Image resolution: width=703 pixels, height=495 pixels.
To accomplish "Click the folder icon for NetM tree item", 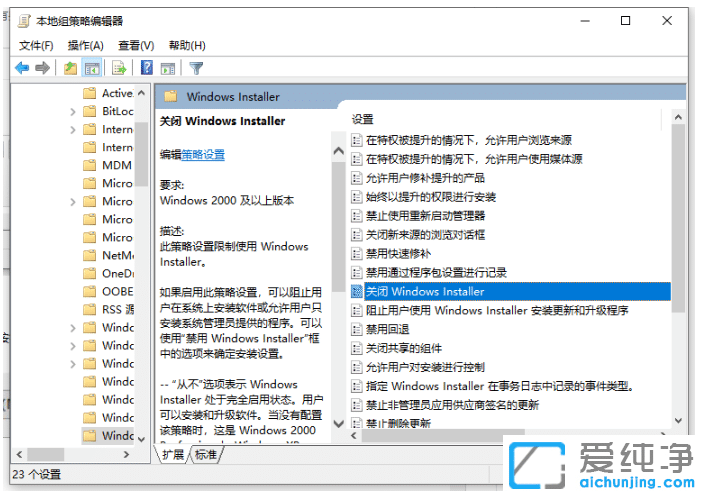I will pyautogui.click(x=90, y=255).
